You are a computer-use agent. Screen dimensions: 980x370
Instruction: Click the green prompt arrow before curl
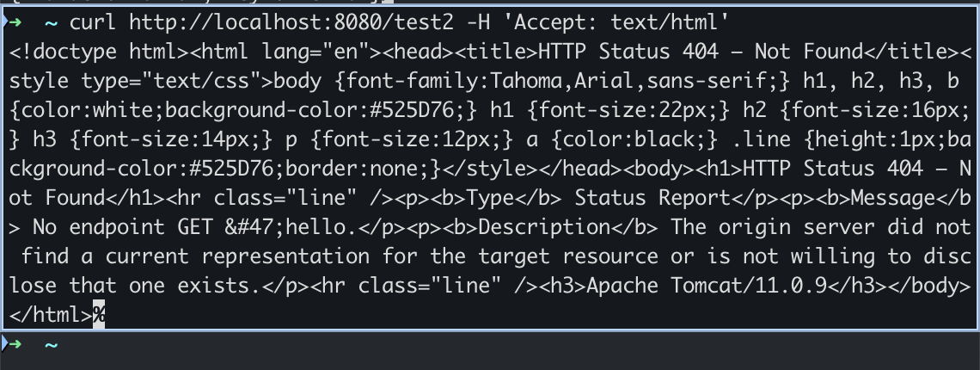(14, 20)
